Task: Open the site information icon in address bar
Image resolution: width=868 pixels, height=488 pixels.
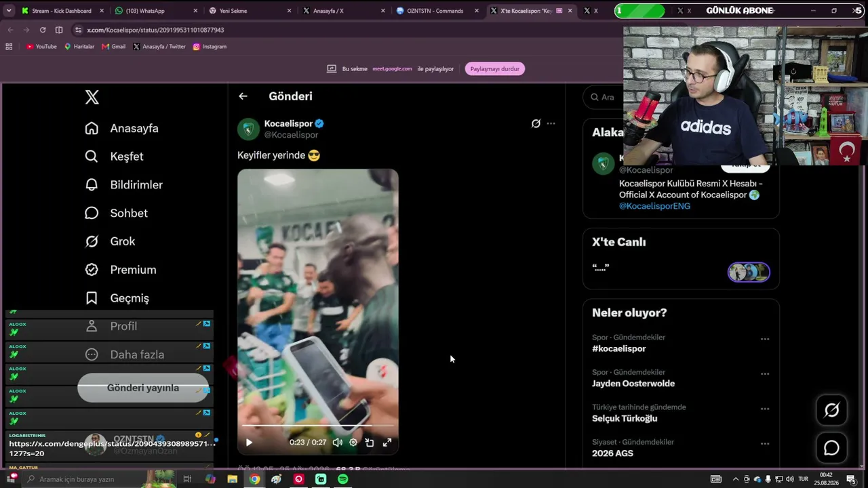Action: pyautogui.click(x=79, y=30)
